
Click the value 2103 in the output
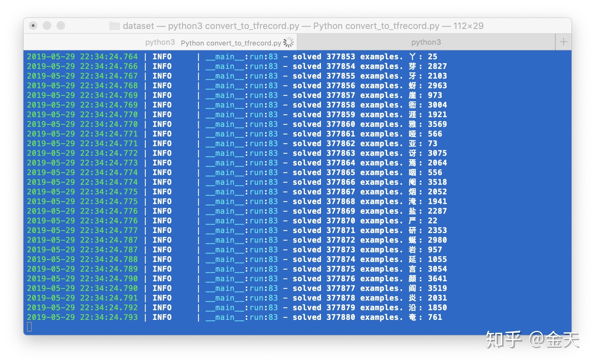437,76
